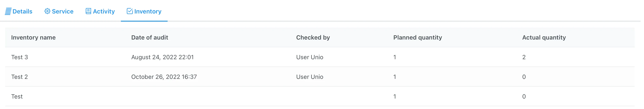Click the Activity document icon
The image size is (644, 109).
pyautogui.click(x=88, y=11)
